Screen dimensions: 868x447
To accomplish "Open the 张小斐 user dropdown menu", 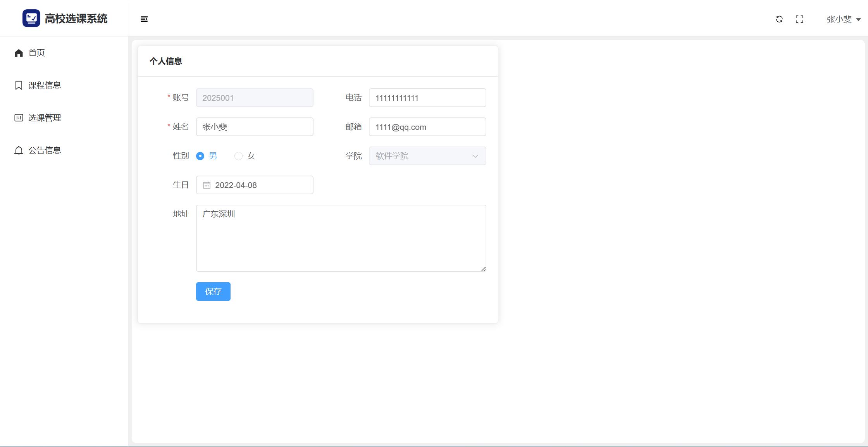I will click(843, 19).
